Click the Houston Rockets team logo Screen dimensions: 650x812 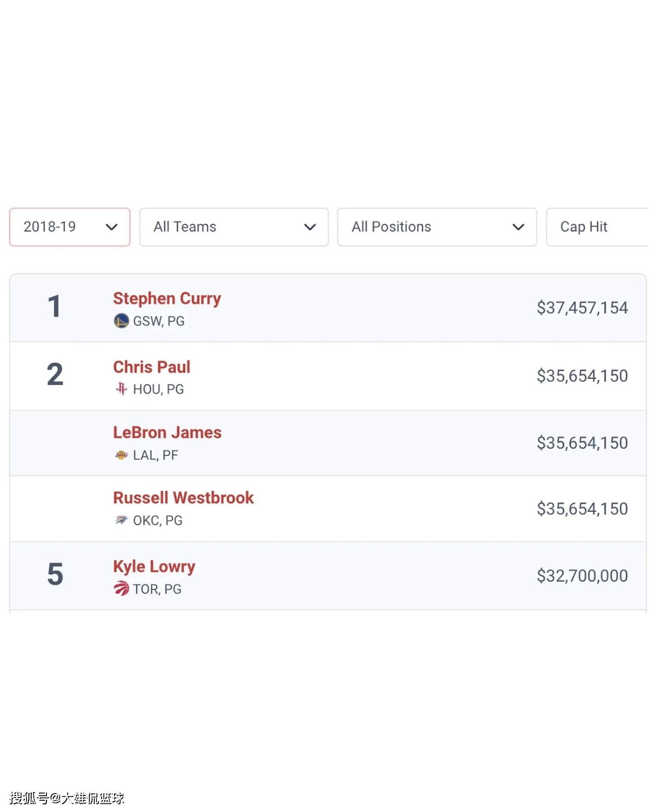121,388
